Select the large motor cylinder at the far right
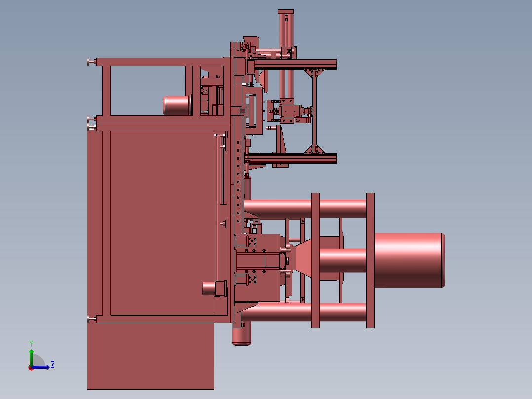 click(x=410, y=260)
